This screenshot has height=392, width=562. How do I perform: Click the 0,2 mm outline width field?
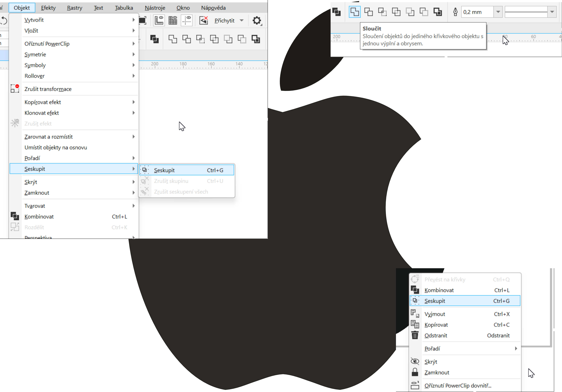[477, 12]
